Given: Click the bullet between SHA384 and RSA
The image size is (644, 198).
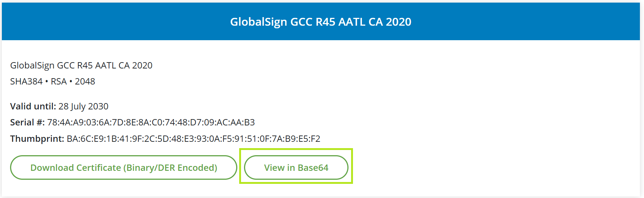Looking at the screenshot, I should pos(47,82).
